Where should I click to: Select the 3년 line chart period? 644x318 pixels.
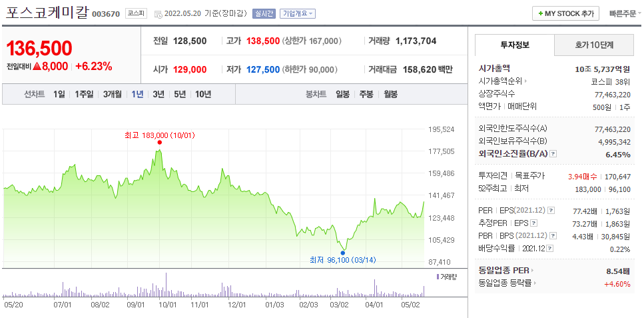tap(159, 94)
